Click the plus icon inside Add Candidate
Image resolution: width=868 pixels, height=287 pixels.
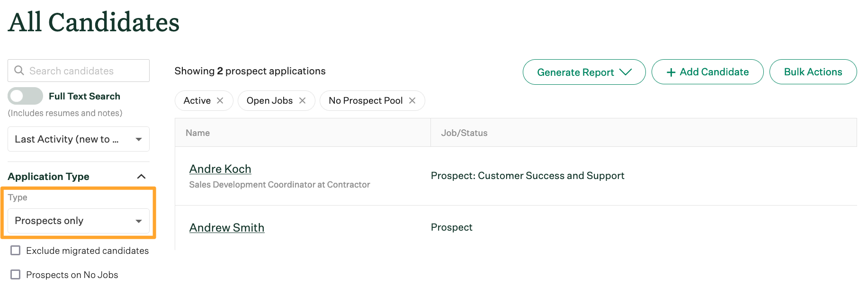[671, 72]
